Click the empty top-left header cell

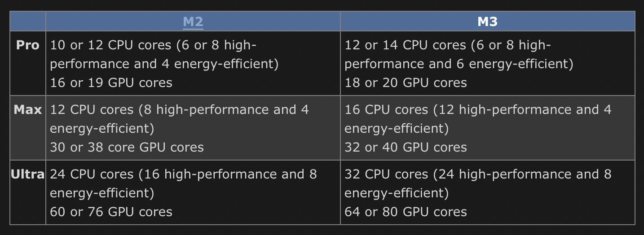(28, 22)
